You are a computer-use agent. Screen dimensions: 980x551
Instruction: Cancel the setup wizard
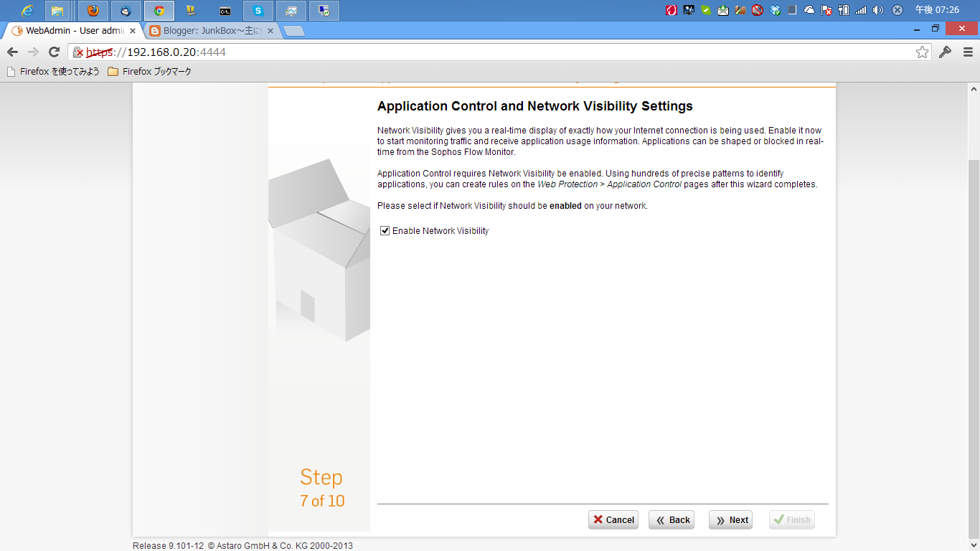613,519
